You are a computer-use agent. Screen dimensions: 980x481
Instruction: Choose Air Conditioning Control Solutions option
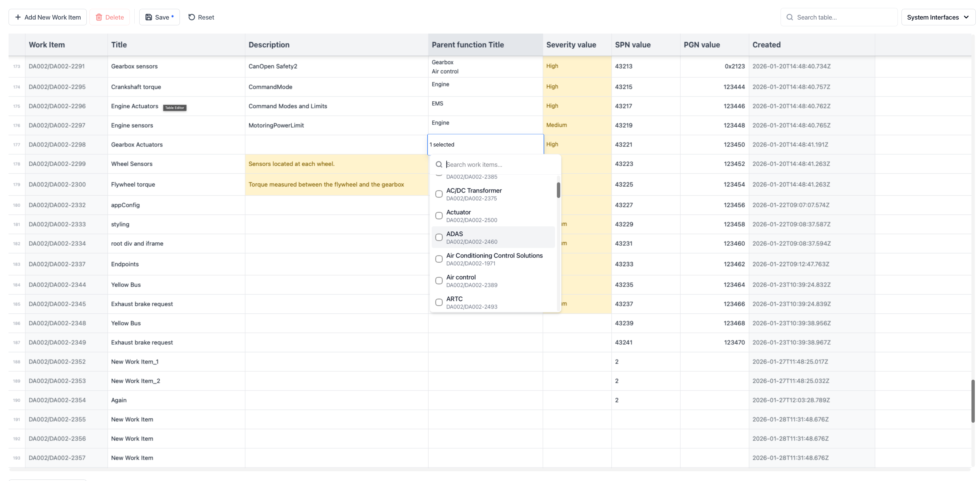[494, 259]
